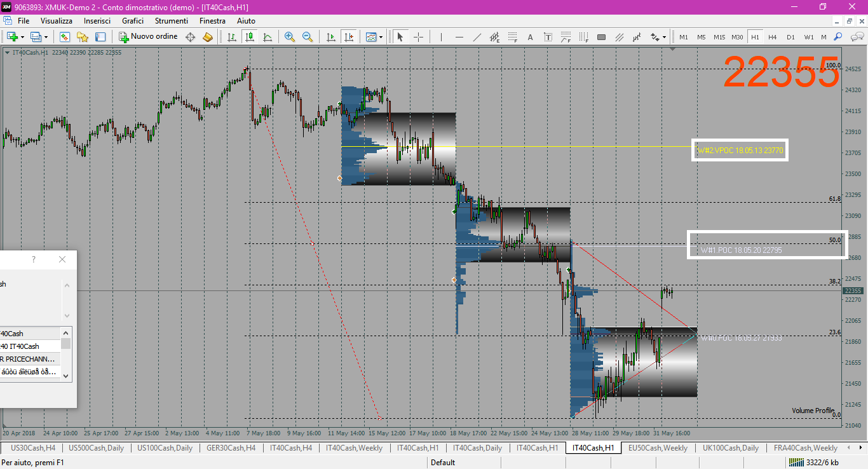
Task: Select the W1 timeframe button
Action: pyautogui.click(x=808, y=37)
